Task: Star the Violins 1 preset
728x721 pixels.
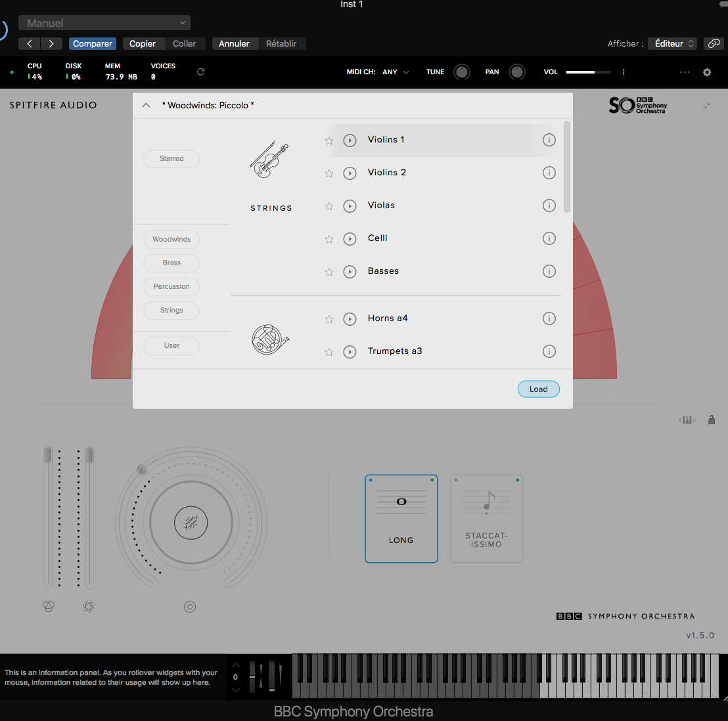Action: [x=329, y=141]
